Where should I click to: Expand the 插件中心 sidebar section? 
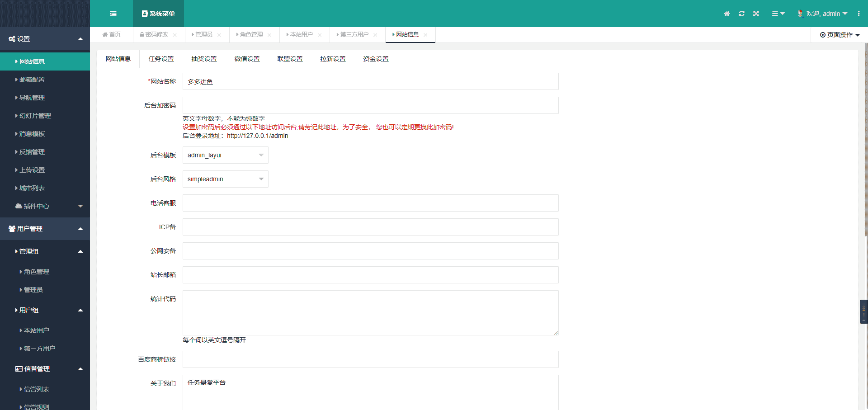[x=45, y=206]
